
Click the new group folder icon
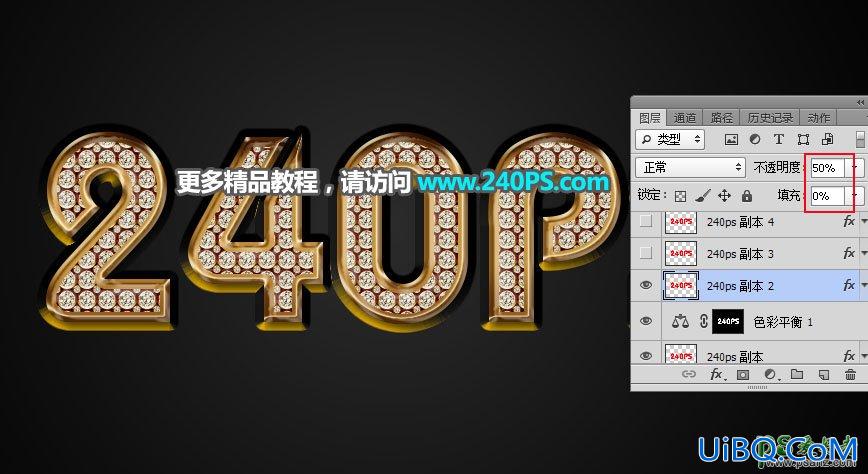coord(797,374)
